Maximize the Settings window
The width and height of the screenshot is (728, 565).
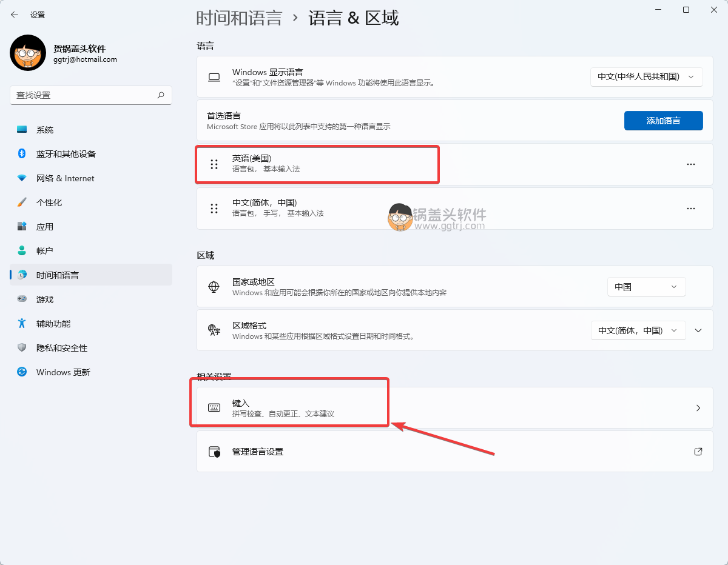tap(686, 10)
